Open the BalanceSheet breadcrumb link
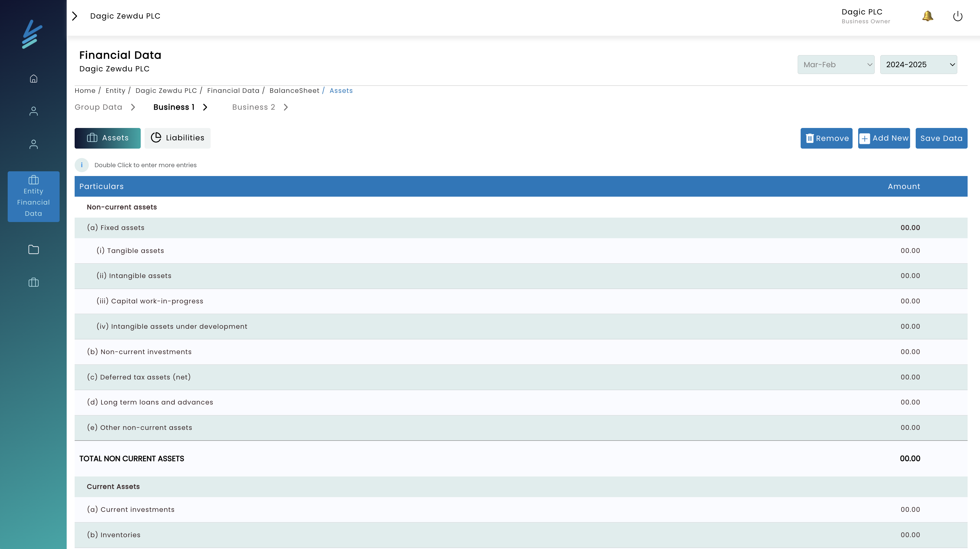The width and height of the screenshot is (980, 549). (294, 91)
